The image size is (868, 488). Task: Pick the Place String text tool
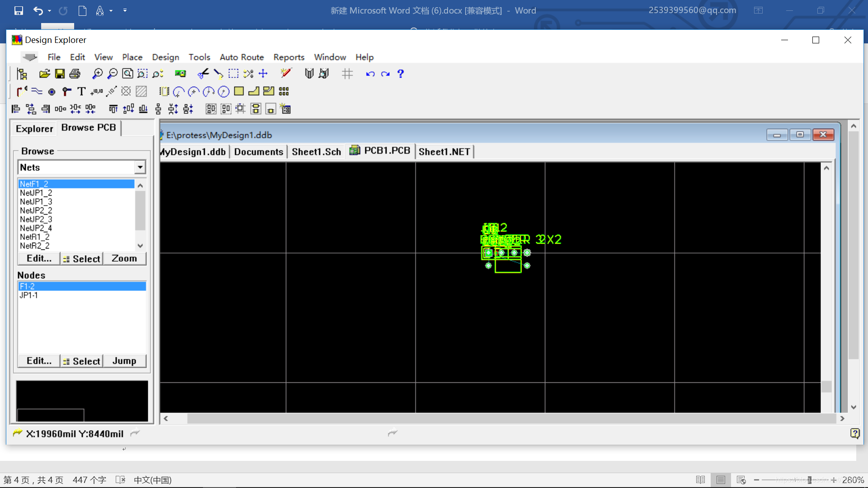[81, 92]
